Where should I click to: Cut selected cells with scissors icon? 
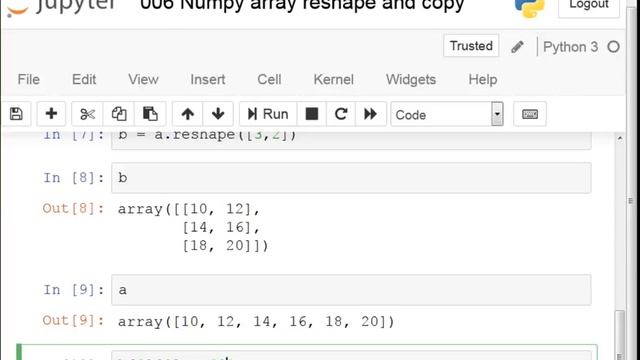pos(87,114)
